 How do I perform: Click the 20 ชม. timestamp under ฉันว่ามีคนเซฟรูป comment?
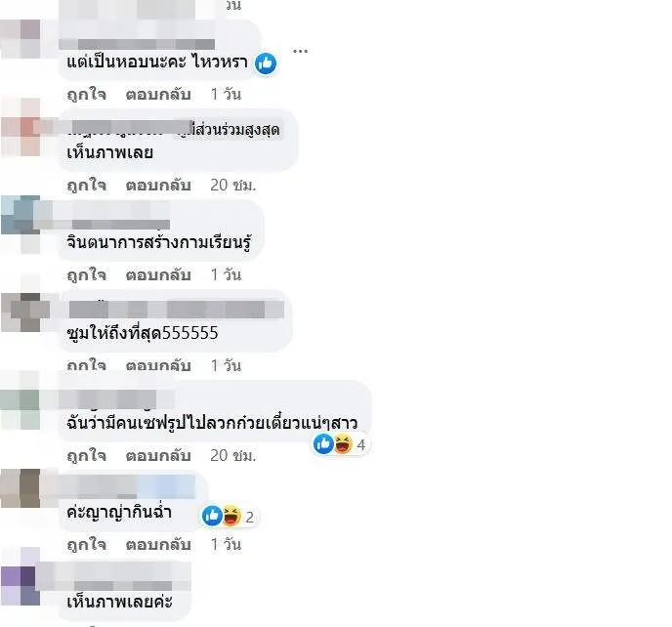click(x=232, y=455)
